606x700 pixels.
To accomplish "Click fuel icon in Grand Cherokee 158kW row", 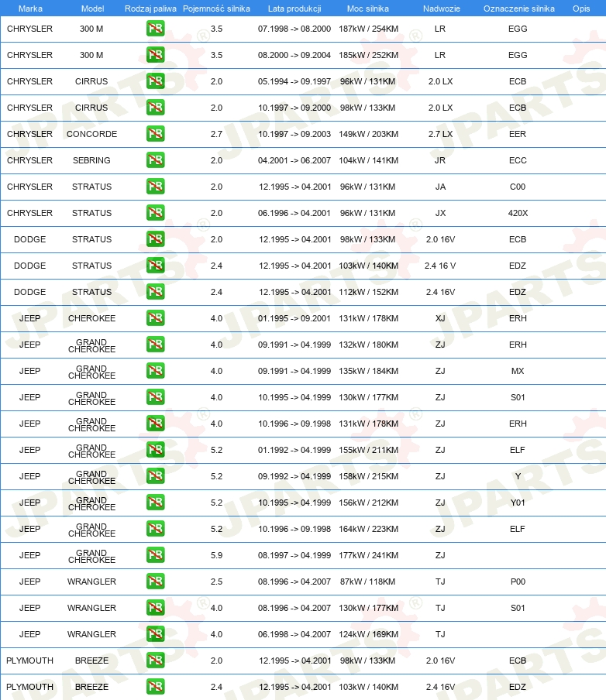I will (x=156, y=476).
